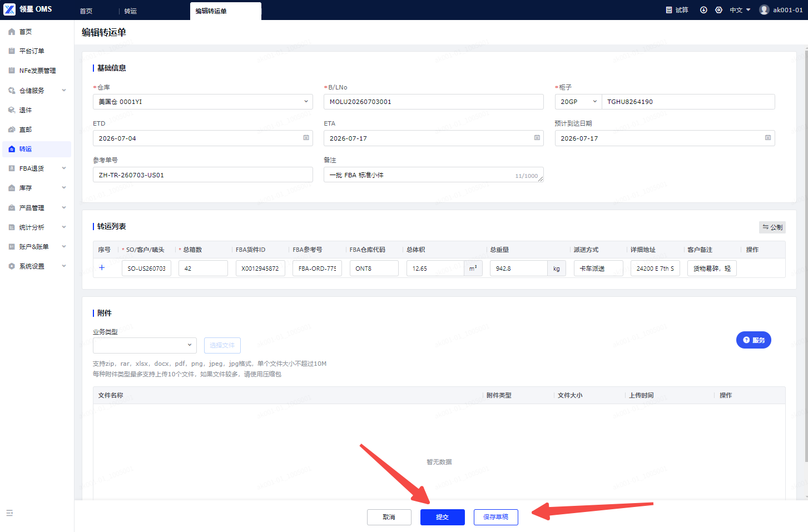Click the 账户&账单 sidebar icon
808x532 pixels.
[12, 247]
